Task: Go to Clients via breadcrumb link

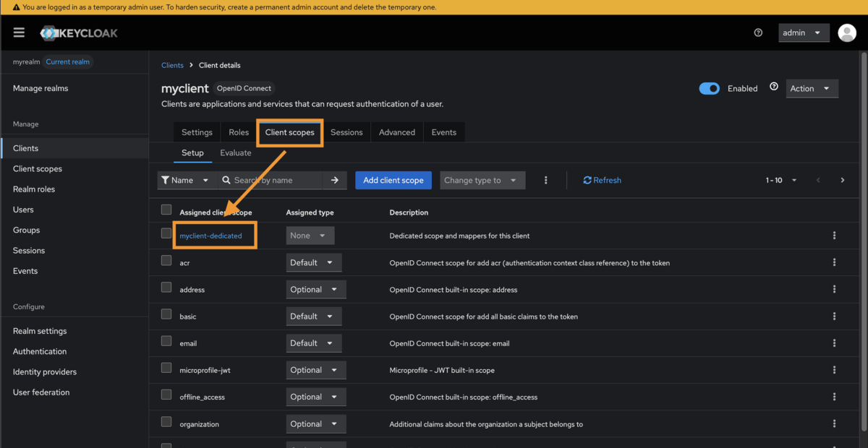Action: 172,65
